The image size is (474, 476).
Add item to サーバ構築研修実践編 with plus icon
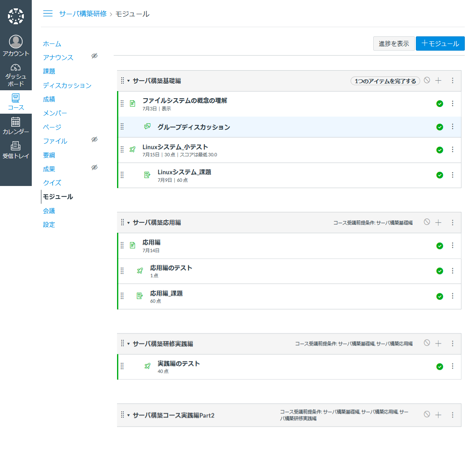pyautogui.click(x=438, y=344)
